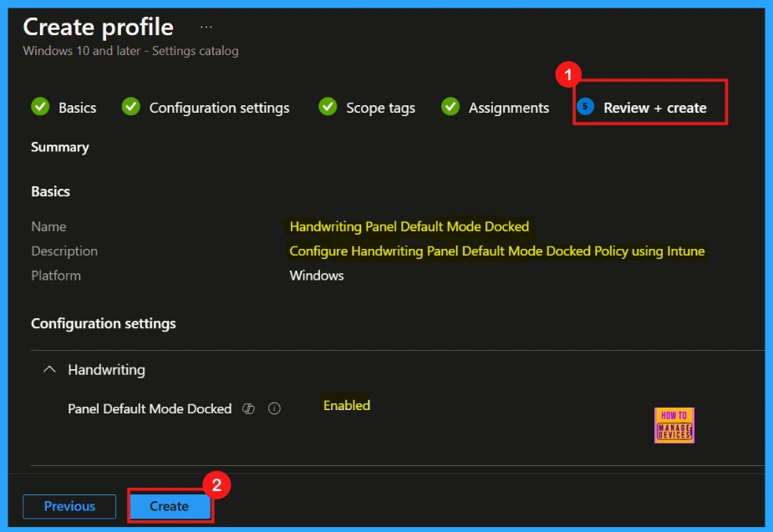The image size is (773, 532).
Task: Click the green checkmark beside Scope tags
Action: pyautogui.click(x=328, y=106)
